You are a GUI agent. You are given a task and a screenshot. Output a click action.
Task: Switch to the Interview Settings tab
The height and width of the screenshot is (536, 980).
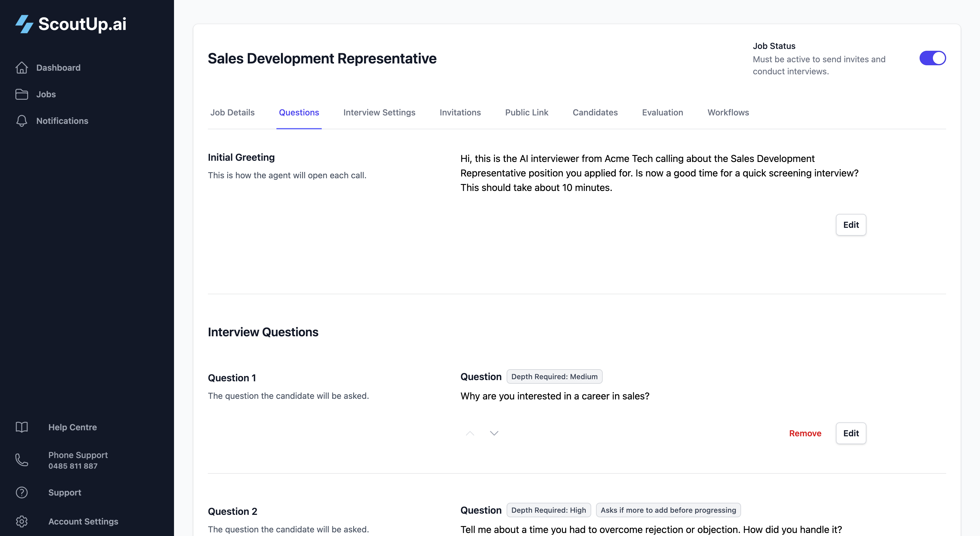point(379,112)
